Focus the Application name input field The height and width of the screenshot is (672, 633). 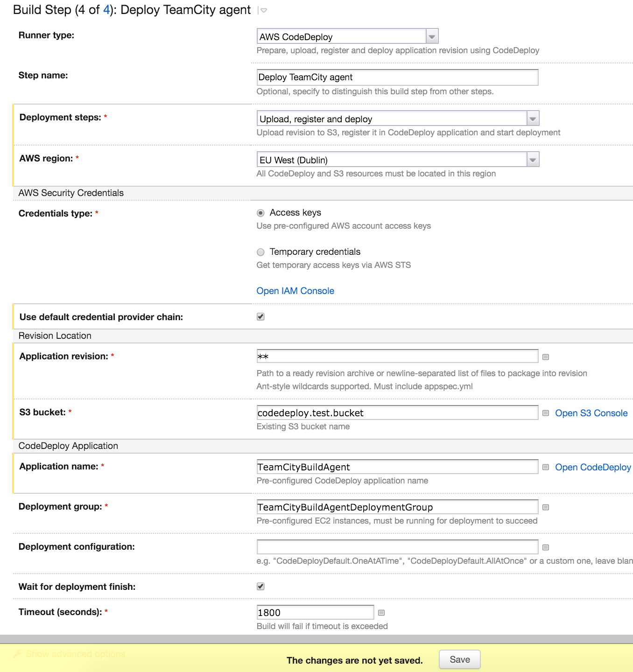(x=397, y=467)
